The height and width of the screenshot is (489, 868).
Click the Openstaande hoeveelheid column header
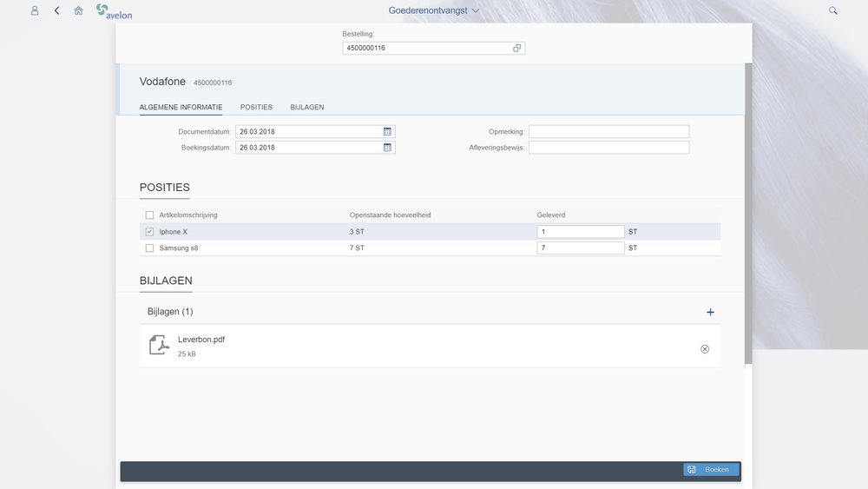coord(391,215)
